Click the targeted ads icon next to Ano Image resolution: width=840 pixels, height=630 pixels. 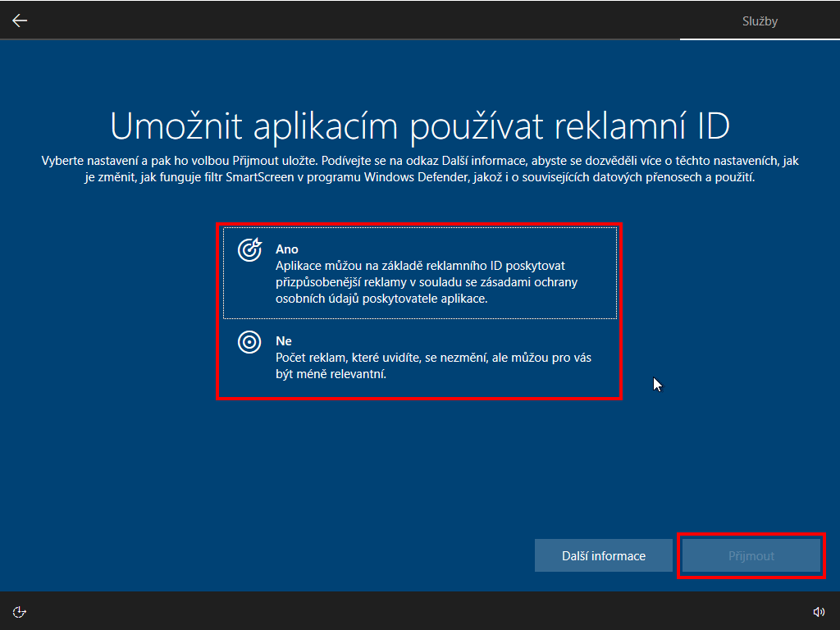[249, 249]
